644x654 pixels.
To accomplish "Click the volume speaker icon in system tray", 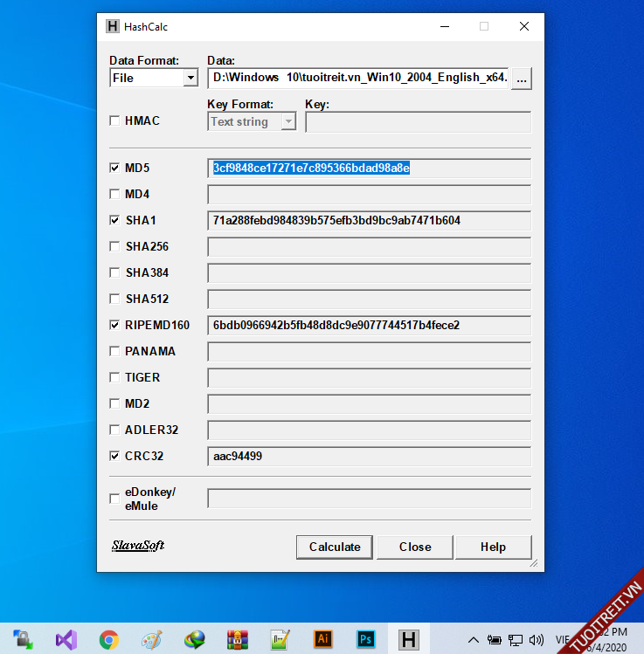I will pyautogui.click(x=536, y=640).
